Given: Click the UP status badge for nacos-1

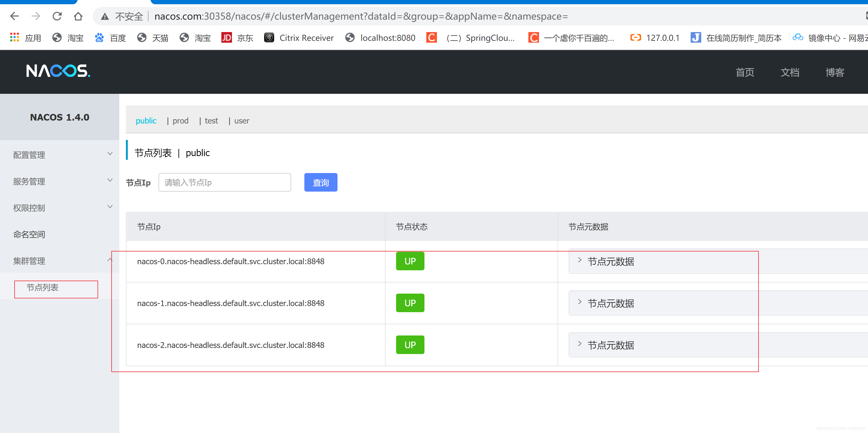Looking at the screenshot, I should coord(410,303).
